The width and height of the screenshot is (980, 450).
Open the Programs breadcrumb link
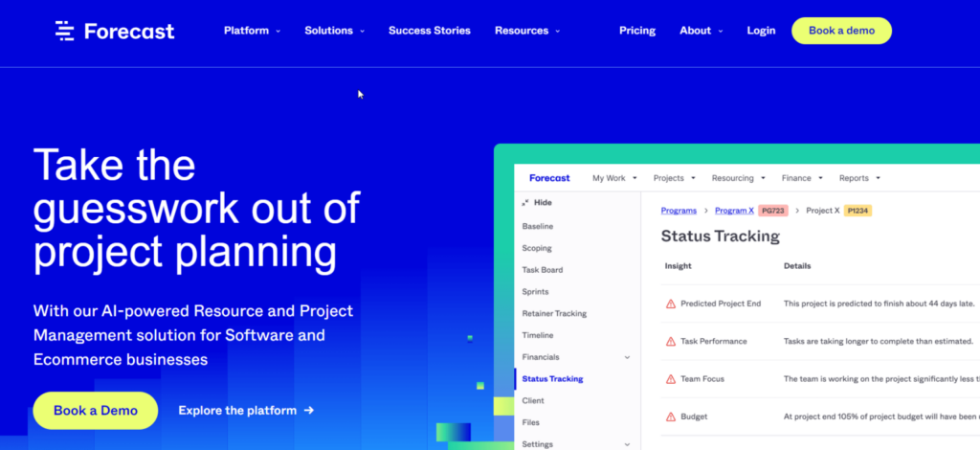(679, 211)
